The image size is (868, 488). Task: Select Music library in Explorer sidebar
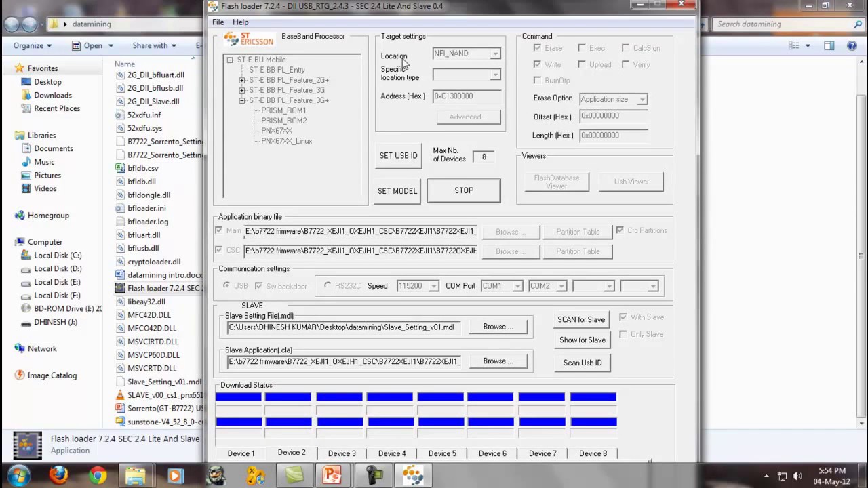tap(44, 162)
